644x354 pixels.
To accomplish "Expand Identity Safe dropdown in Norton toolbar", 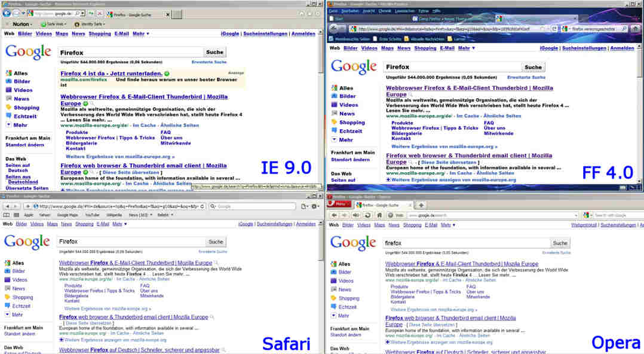I will (x=90, y=25).
